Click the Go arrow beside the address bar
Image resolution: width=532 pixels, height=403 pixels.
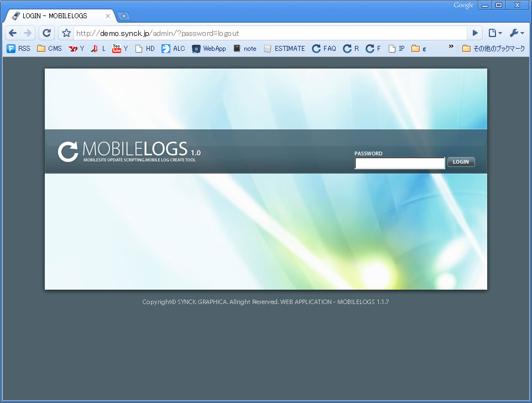(475, 33)
